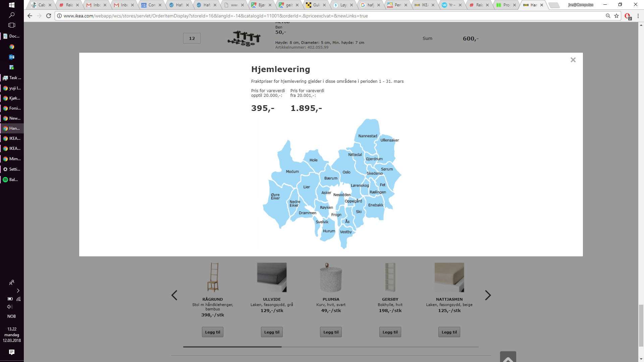
Task: Click the page vertical scrollbar thumb
Action: (641, 325)
